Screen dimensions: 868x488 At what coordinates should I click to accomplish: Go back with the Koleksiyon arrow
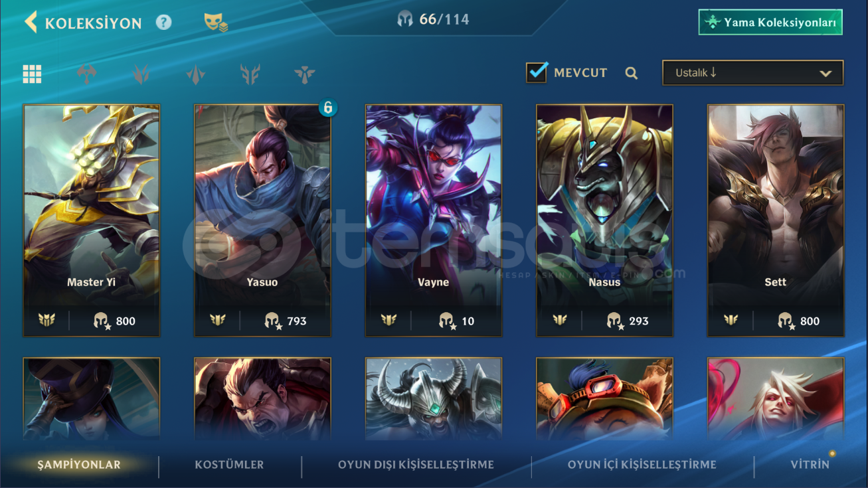pyautogui.click(x=31, y=22)
